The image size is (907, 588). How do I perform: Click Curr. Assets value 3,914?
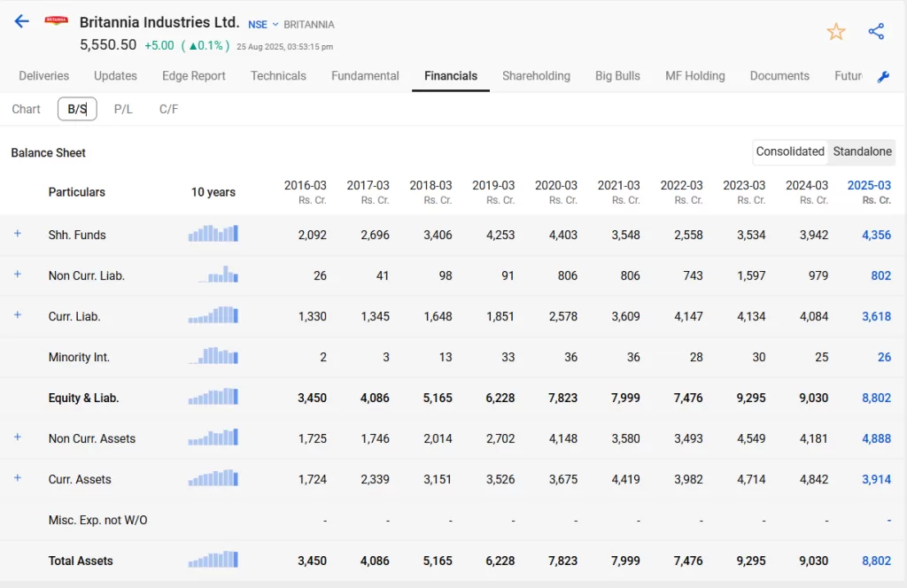(x=876, y=479)
